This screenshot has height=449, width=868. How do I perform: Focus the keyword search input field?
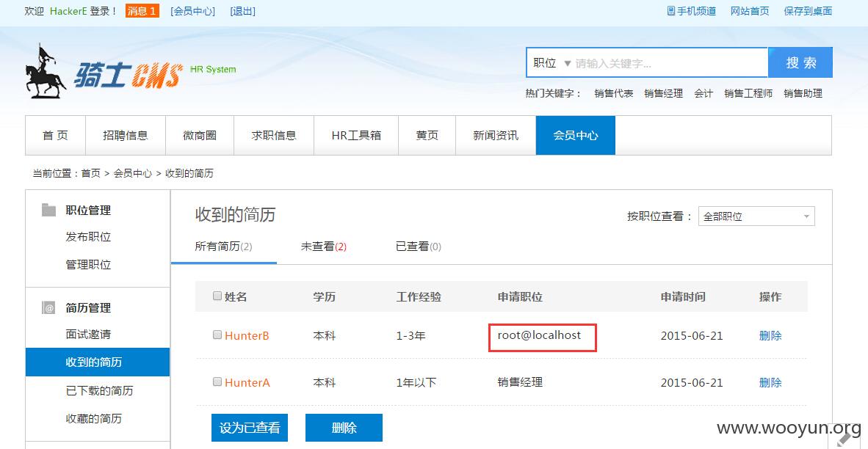670,63
